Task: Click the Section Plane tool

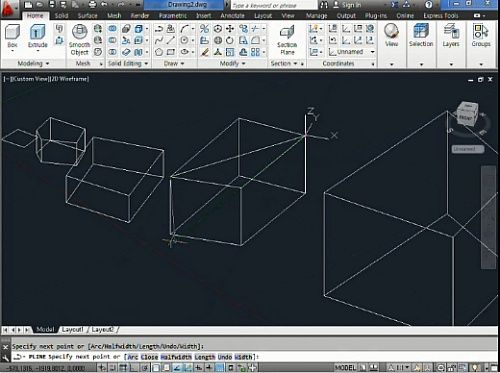Action: point(287,40)
